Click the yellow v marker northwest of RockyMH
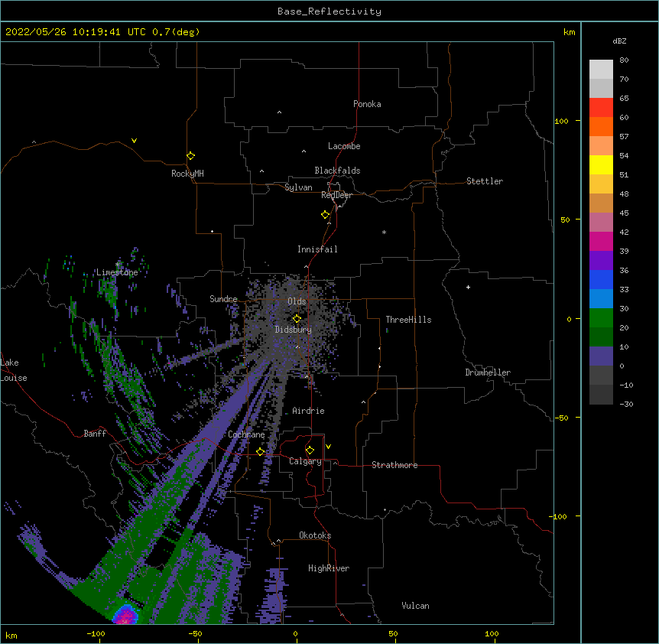659x644 pixels. [x=134, y=141]
